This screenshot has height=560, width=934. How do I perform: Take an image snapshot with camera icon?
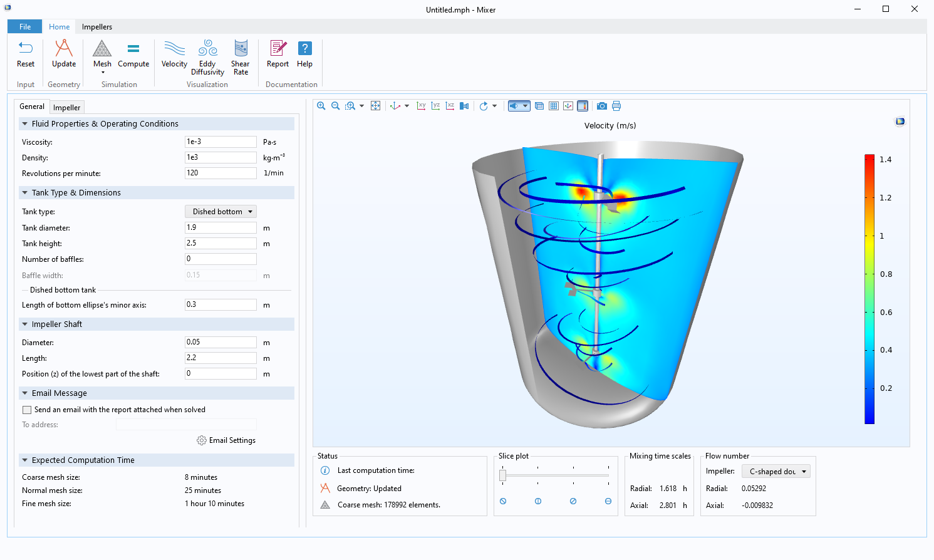(x=601, y=106)
